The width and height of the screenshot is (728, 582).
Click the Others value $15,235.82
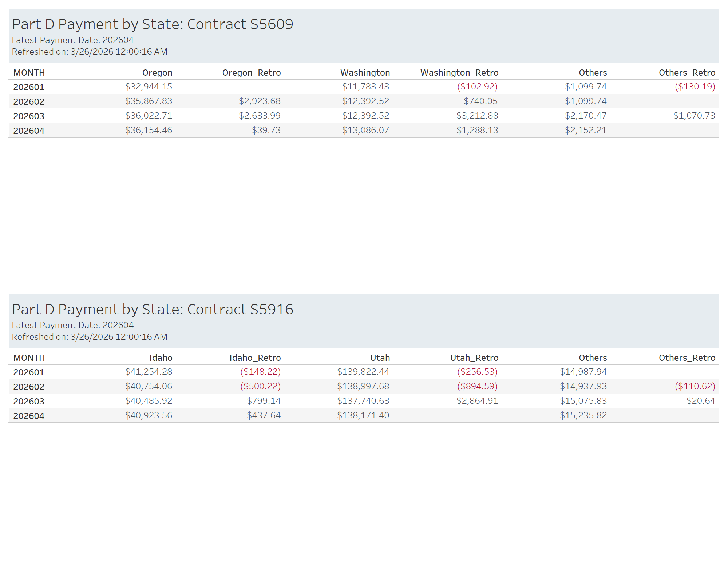pyautogui.click(x=583, y=415)
